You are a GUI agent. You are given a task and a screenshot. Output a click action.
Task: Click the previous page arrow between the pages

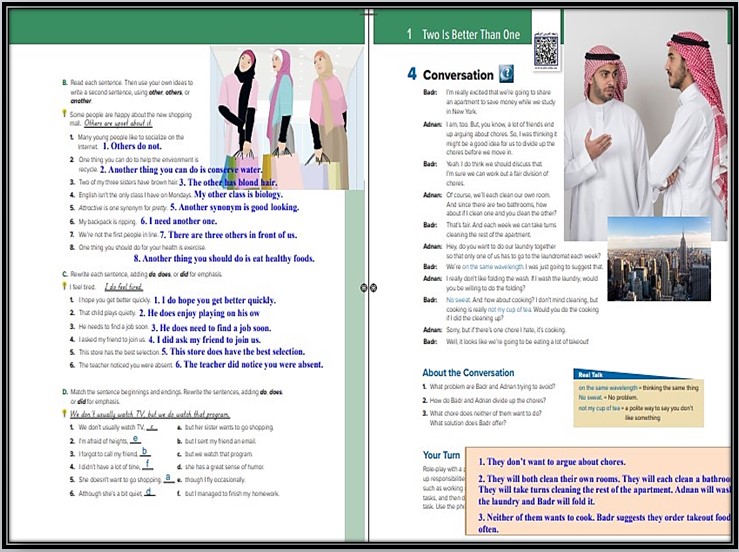click(363, 288)
